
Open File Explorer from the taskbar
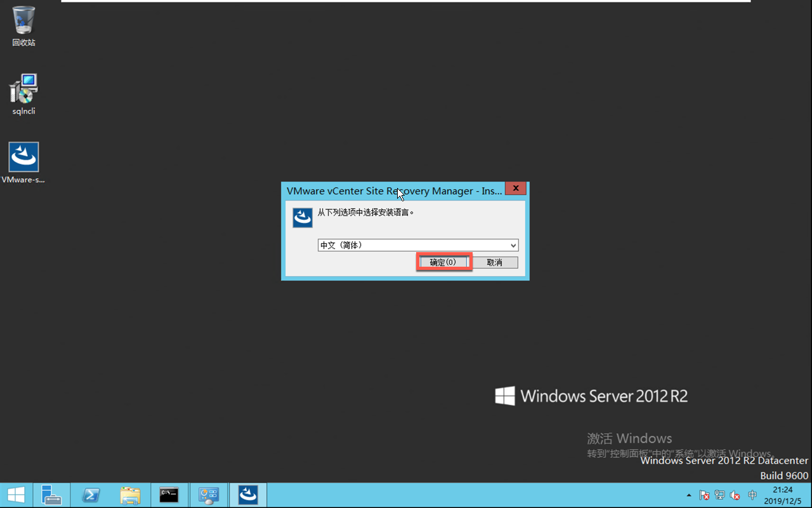pos(130,495)
